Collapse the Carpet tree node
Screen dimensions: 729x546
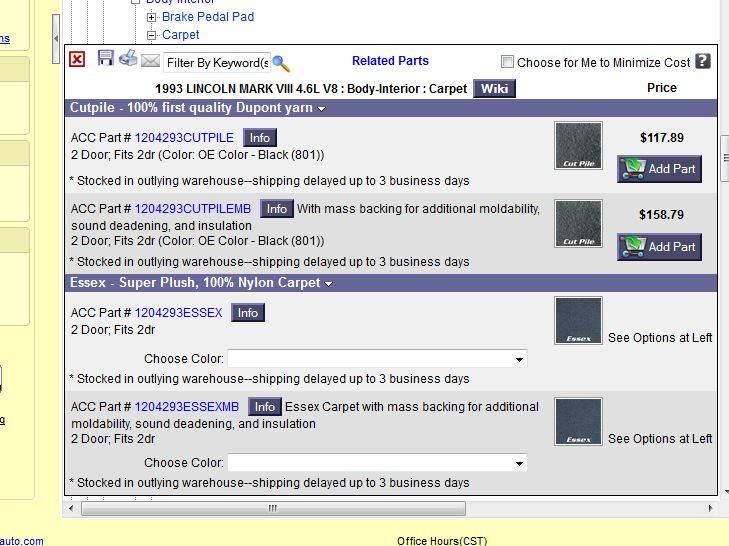(152, 35)
